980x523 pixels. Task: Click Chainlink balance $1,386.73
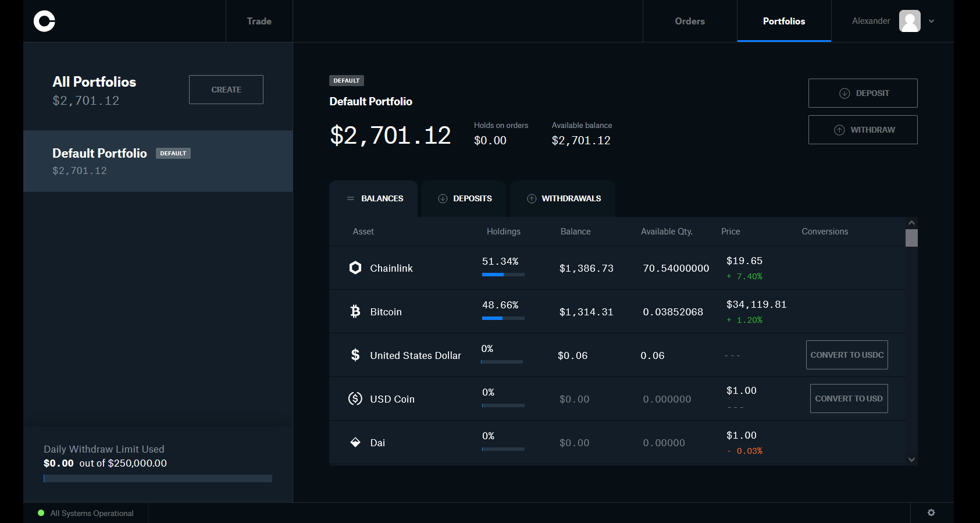click(586, 268)
